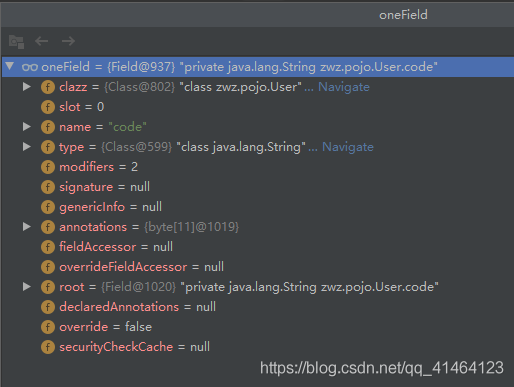
Task: Select the "declaredAnnotations = null" row
Action: click(x=258, y=307)
